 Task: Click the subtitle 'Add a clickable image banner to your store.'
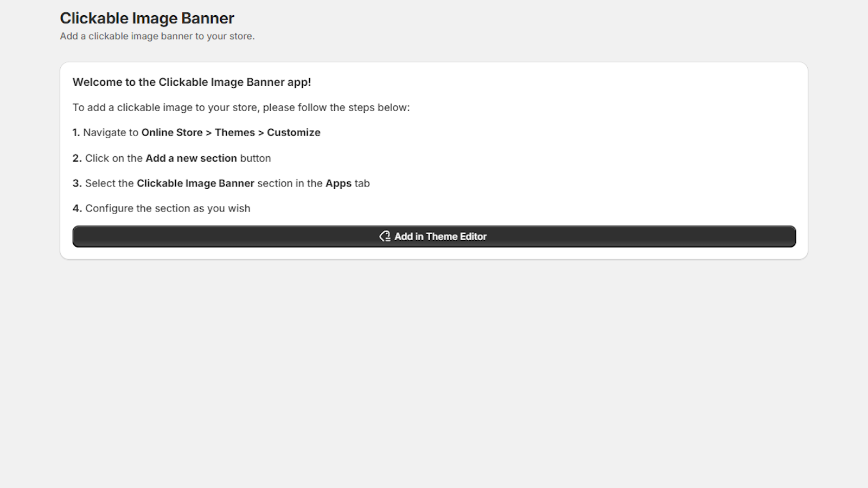[157, 36]
